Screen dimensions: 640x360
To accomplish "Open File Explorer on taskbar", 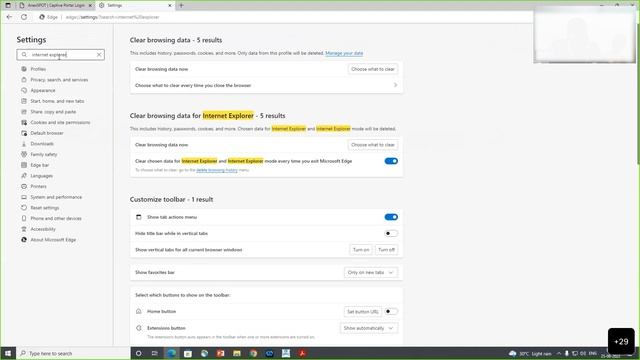I will pos(237,353).
